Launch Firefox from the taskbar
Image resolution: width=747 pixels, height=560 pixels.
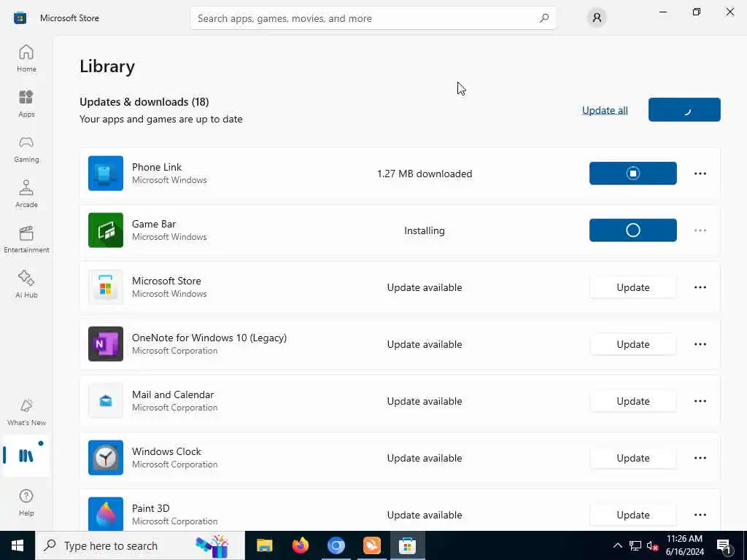(300, 545)
